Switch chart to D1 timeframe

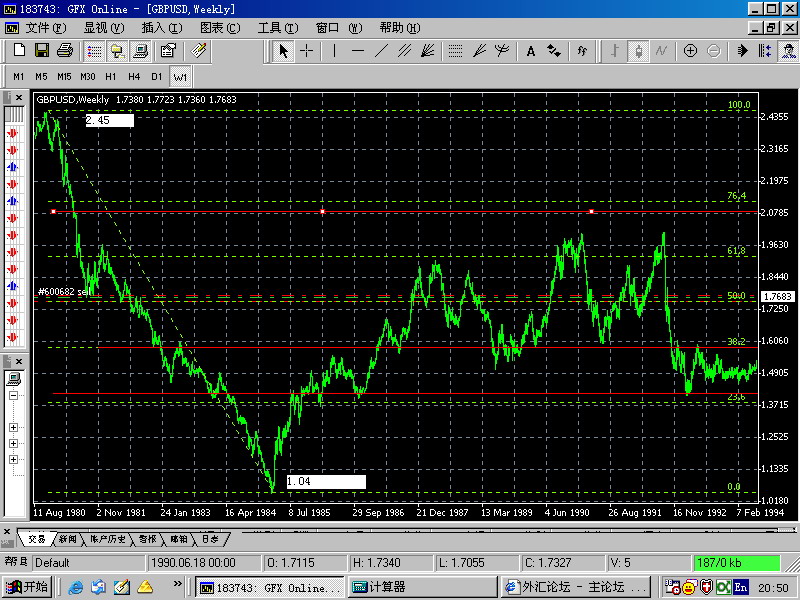coord(157,77)
